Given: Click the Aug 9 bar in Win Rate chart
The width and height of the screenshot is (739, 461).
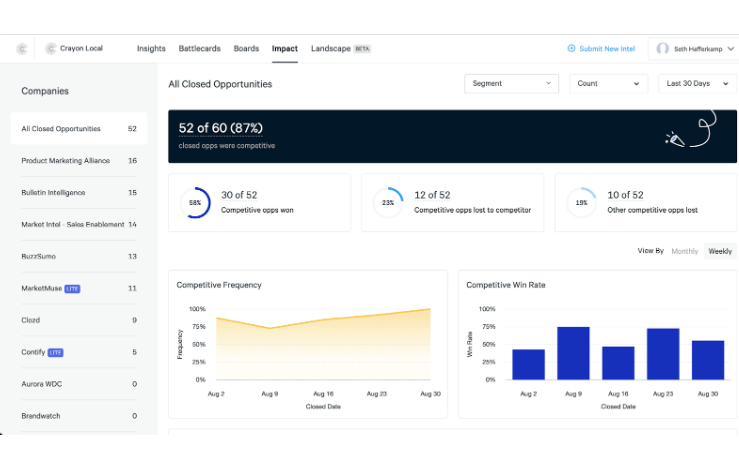Looking at the screenshot, I should 573,353.
